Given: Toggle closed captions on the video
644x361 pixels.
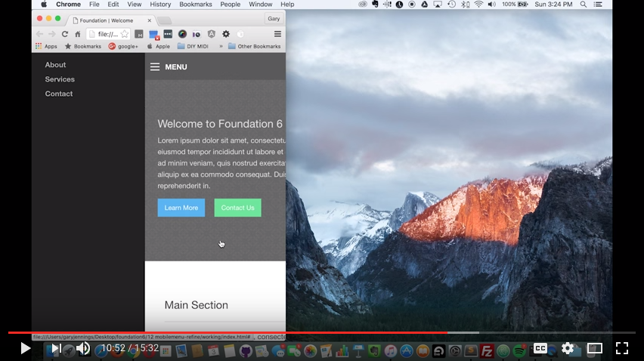Looking at the screenshot, I should click(540, 348).
